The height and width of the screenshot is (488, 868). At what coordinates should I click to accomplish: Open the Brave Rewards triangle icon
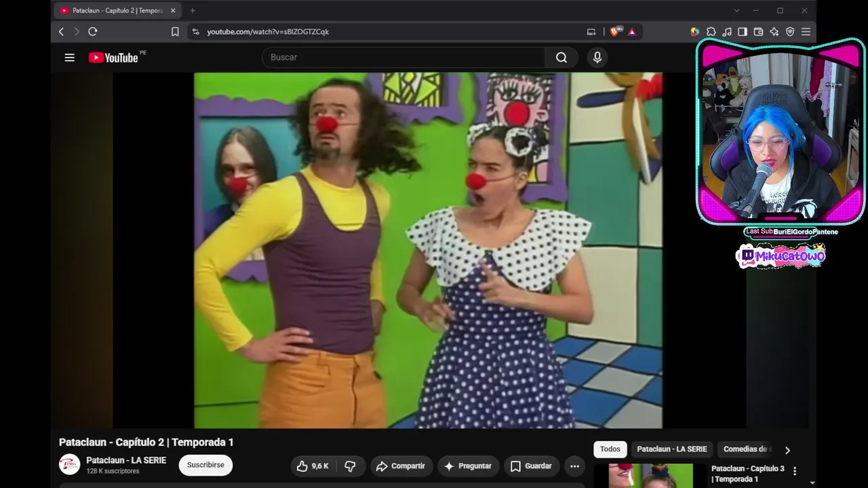click(x=632, y=32)
